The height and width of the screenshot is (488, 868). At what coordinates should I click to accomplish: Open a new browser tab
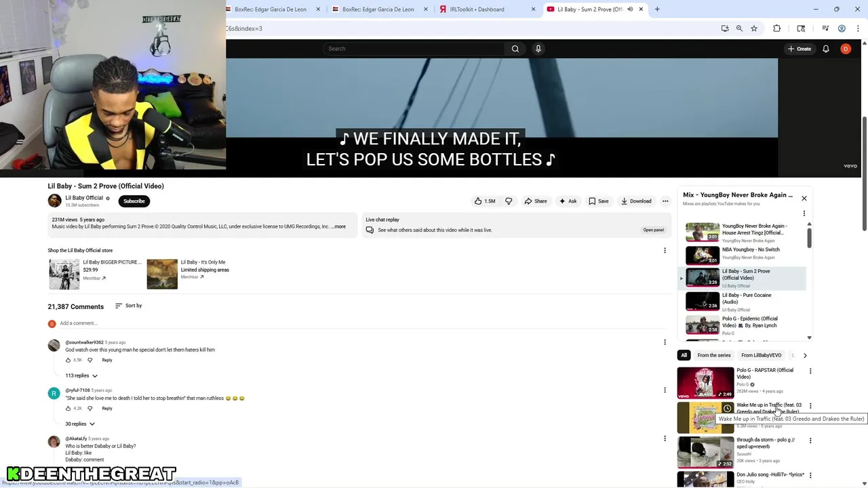tap(657, 9)
